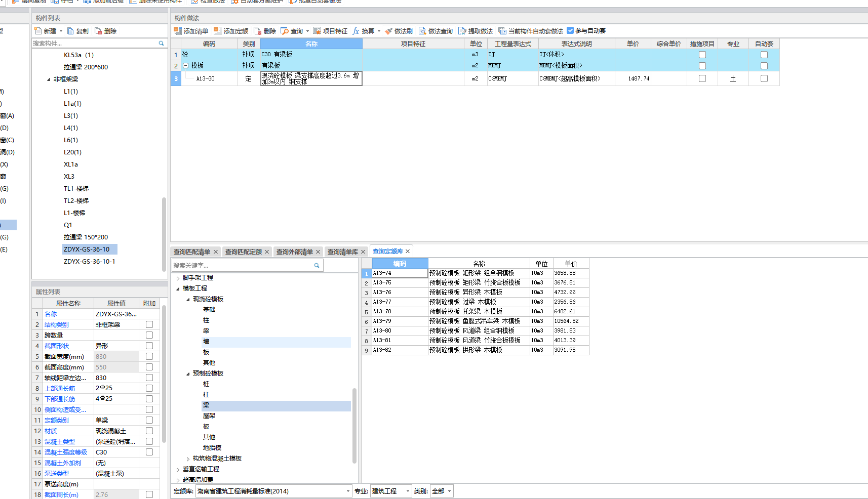Click the magnifier in the 搜索关键字 box

point(317,265)
